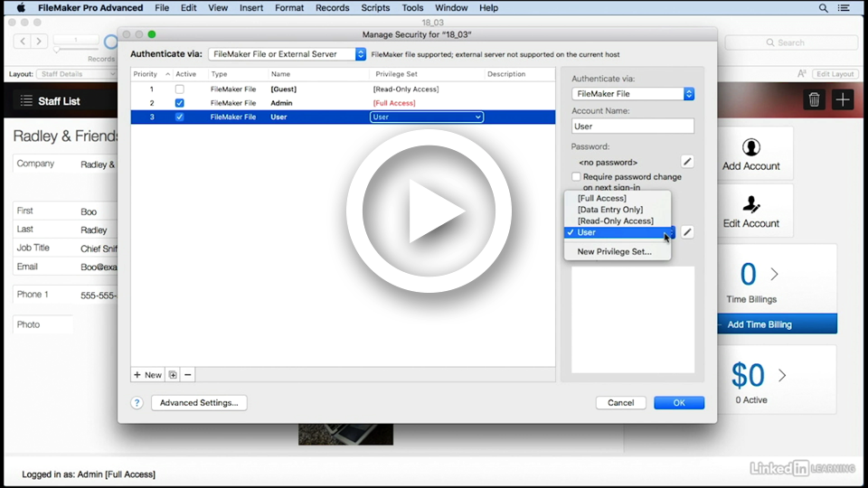Click the Type column header
The width and height of the screenshot is (868, 488).
coord(219,74)
